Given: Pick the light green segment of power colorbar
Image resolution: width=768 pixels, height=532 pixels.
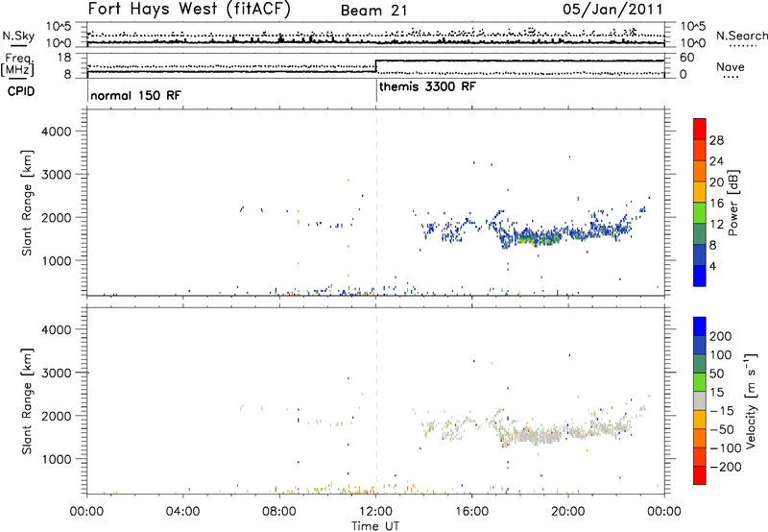Looking at the screenshot, I should tap(700, 213).
